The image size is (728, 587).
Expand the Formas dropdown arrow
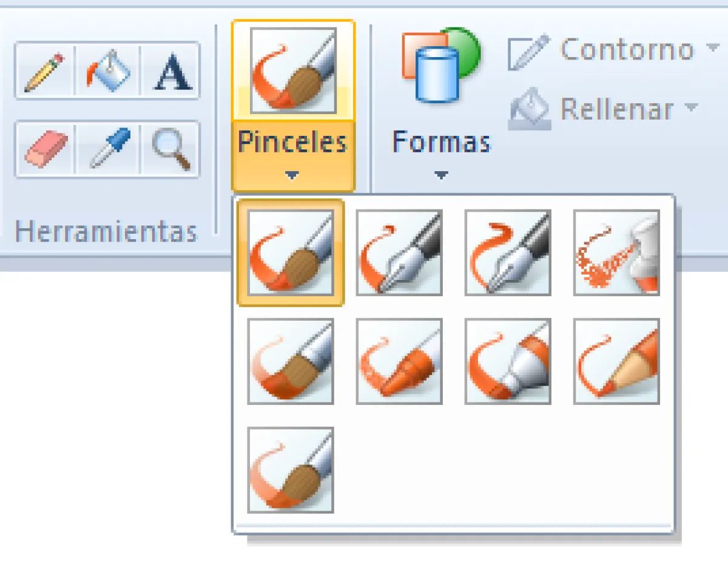(x=440, y=175)
